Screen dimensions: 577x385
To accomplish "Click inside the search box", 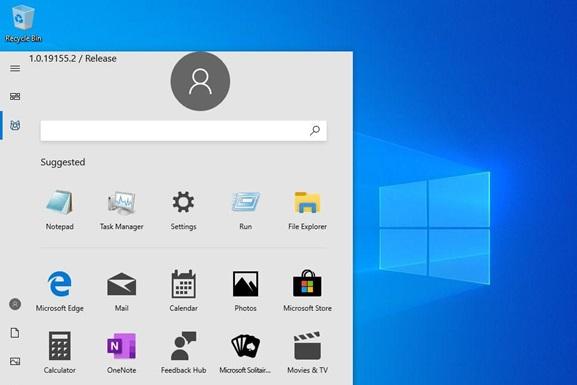I will coord(183,131).
